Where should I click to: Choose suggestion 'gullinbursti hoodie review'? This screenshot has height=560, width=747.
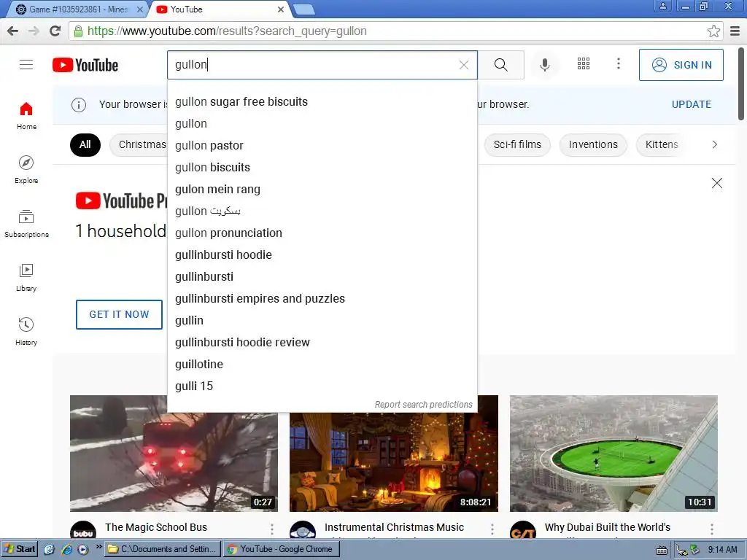[322, 343]
